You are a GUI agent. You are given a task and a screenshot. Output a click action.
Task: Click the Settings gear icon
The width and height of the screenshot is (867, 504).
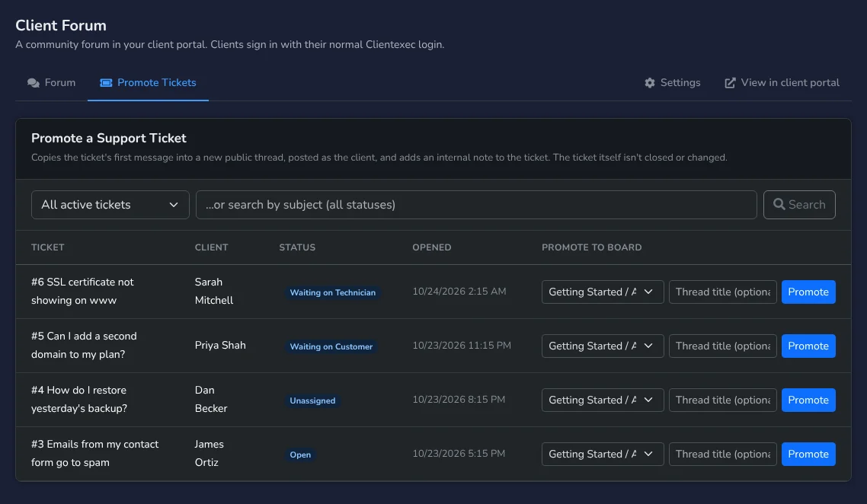(650, 83)
